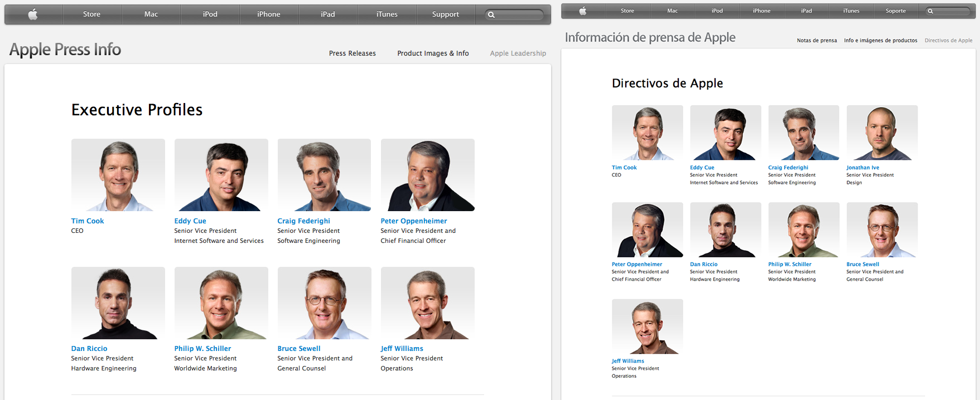The width and height of the screenshot is (980, 400).
Task: Open Bruce Sewell link on English page
Action: coord(299,349)
